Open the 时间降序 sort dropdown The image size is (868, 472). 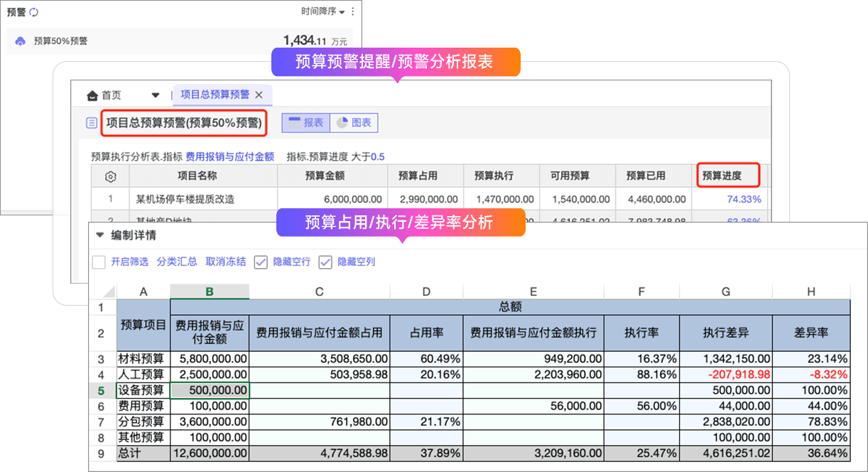pos(322,12)
